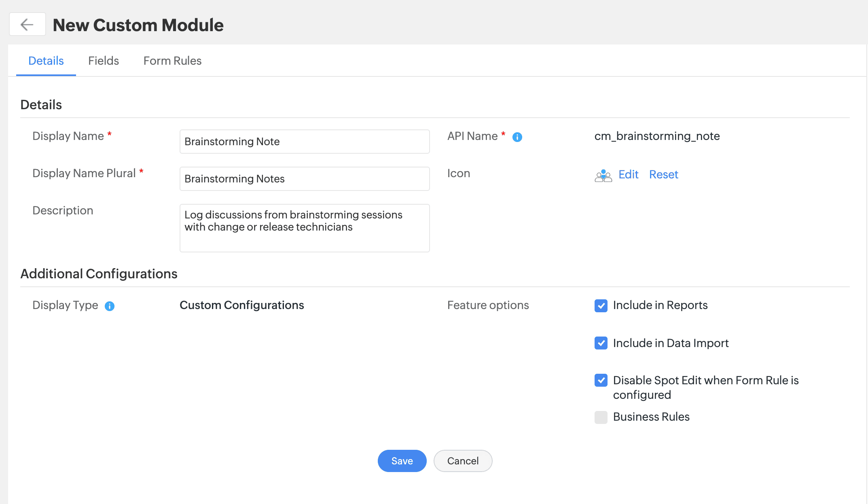868x504 pixels.
Task: Click the module people icon
Action: [603, 176]
